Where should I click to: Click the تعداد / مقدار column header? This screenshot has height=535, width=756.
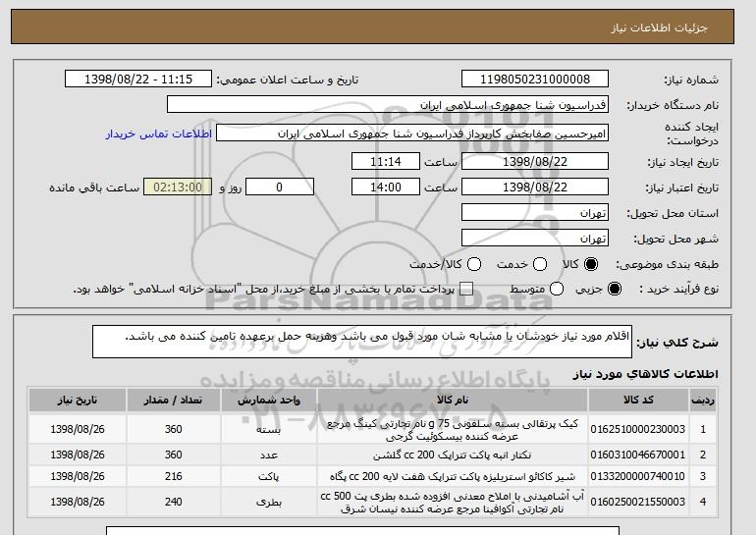173,401
